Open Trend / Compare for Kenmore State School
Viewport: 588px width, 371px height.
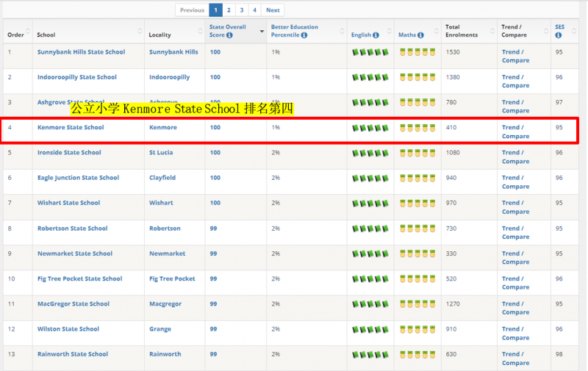[516, 132]
